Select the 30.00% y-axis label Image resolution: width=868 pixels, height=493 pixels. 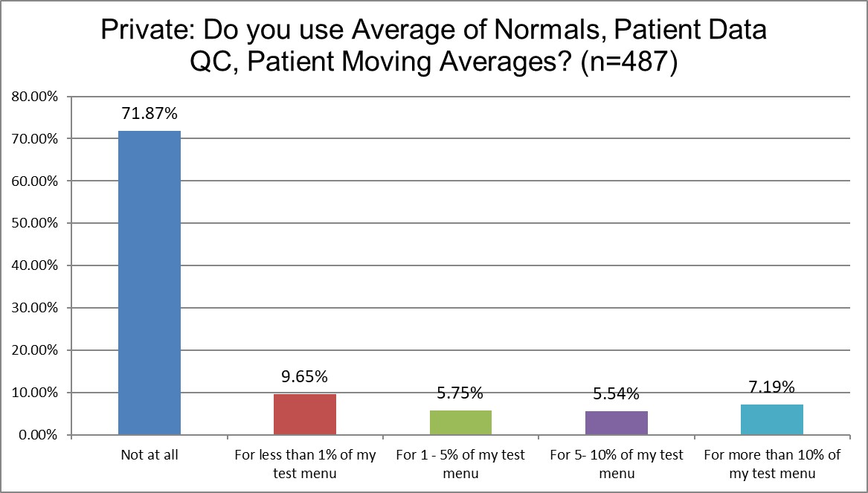point(34,308)
